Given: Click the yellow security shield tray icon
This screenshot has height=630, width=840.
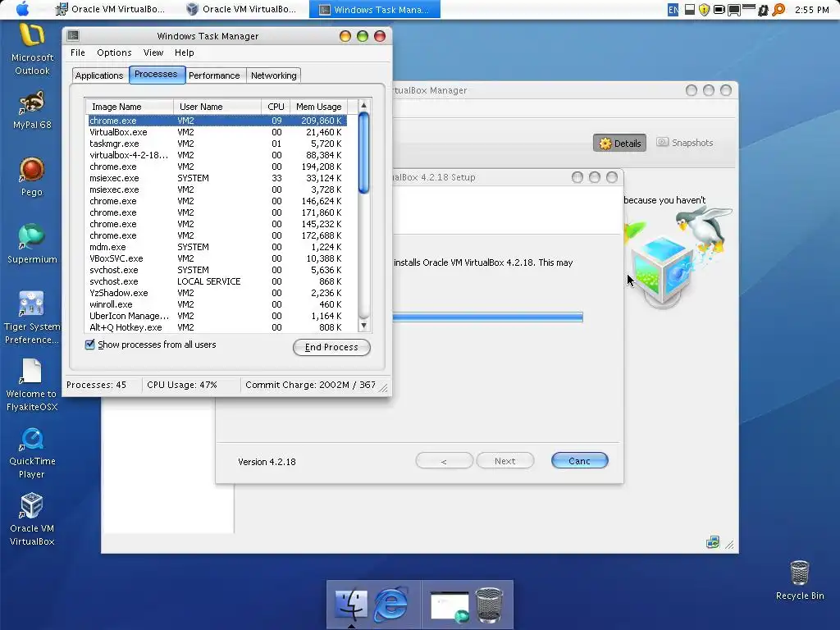Looking at the screenshot, I should [704, 10].
